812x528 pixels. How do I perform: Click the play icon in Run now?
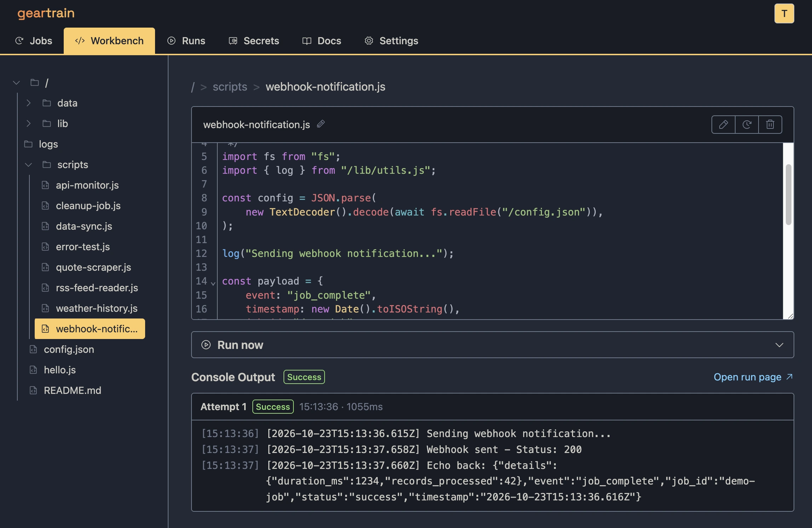[x=206, y=345]
